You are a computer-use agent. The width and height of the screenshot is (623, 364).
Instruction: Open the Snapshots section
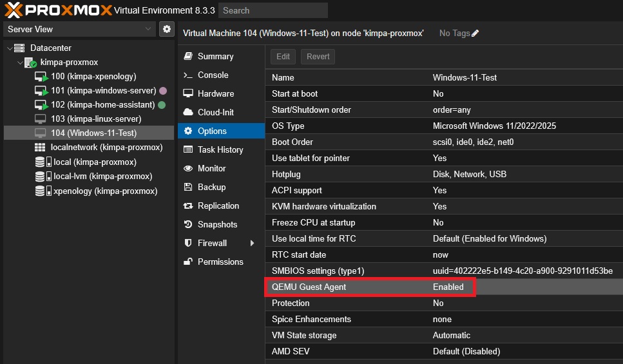pyautogui.click(x=217, y=224)
